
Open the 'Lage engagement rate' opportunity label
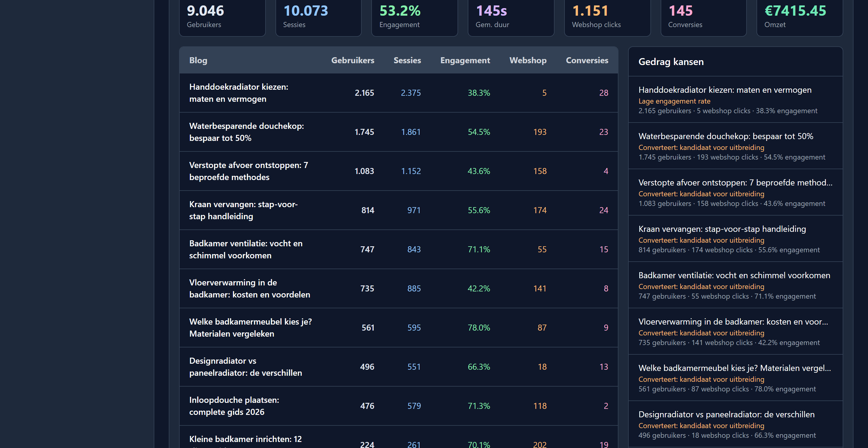tap(674, 101)
